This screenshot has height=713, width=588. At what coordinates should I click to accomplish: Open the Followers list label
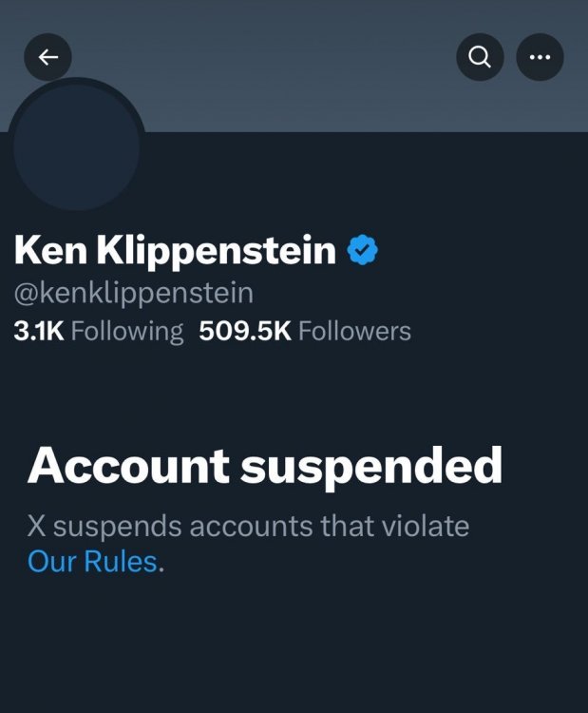click(354, 331)
